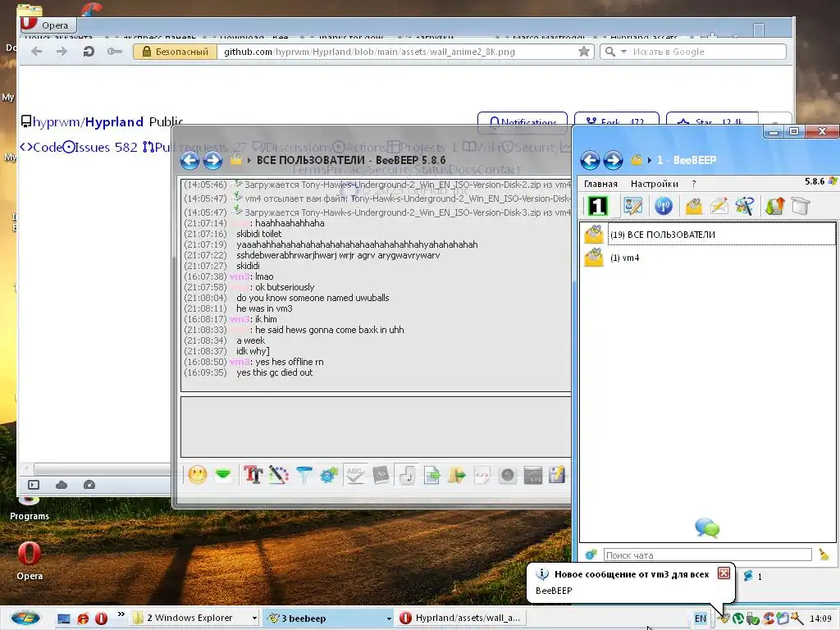Expand the 2 Windows Explorer taskbar group
The height and width of the screenshot is (630, 840).
click(254, 619)
